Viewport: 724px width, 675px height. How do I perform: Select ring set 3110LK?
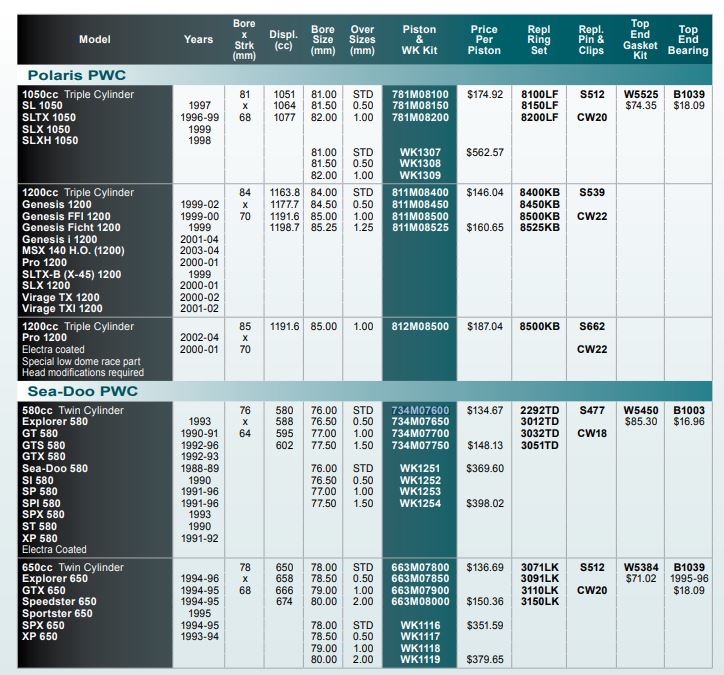click(x=539, y=590)
